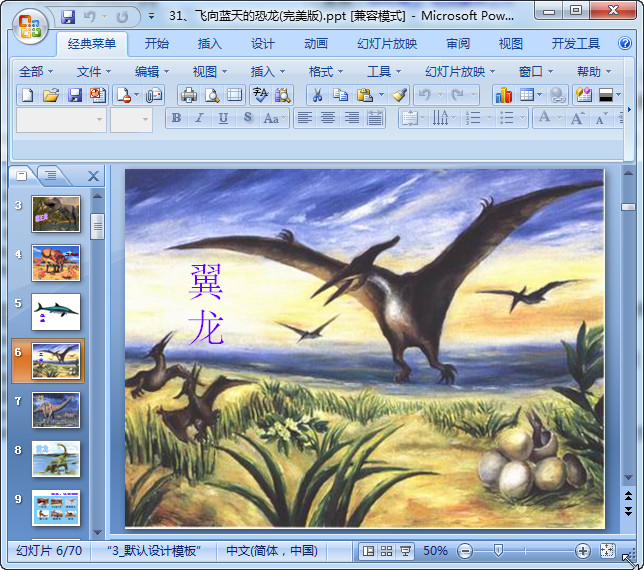Image resolution: width=644 pixels, height=570 pixels.
Task: Select the Format Painter brush
Action: [399, 95]
